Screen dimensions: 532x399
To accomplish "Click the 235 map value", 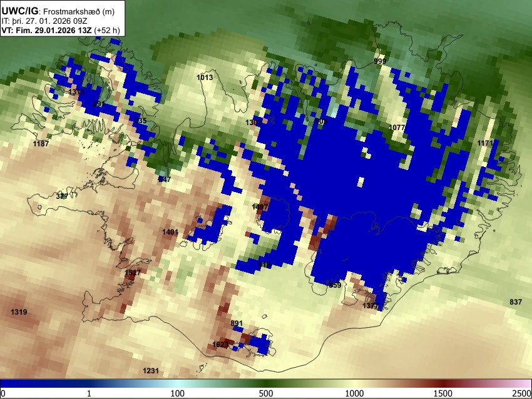I will pos(140,121).
